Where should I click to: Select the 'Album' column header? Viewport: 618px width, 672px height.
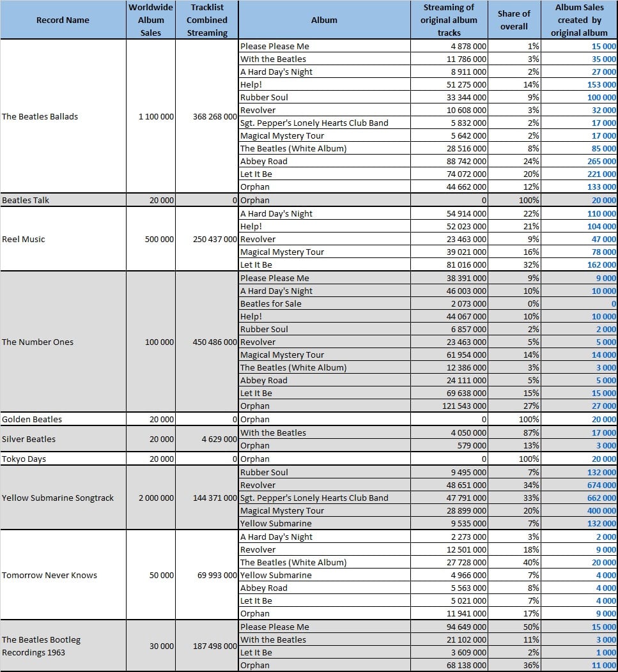tap(324, 20)
